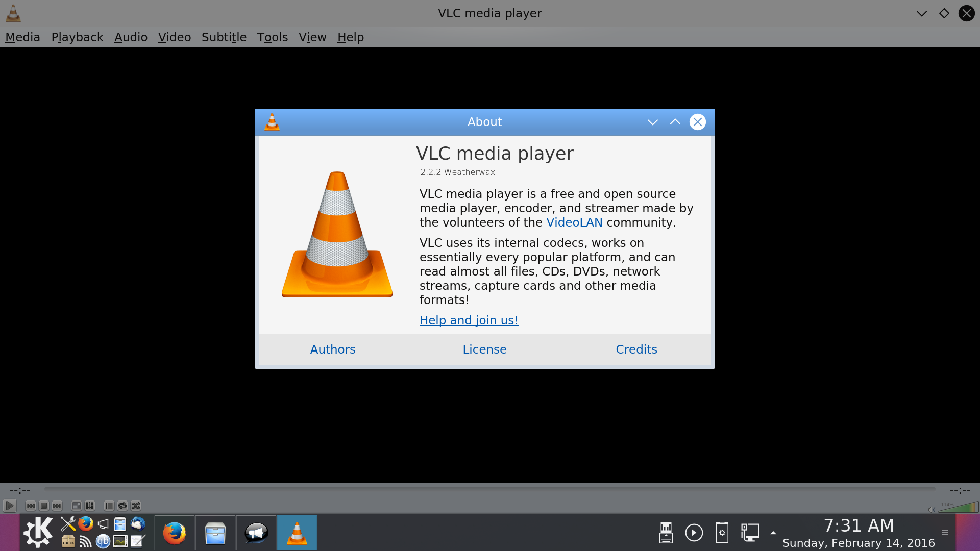Toggle the playlist view icon
The height and width of the screenshot is (551, 980).
click(x=109, y=506)
